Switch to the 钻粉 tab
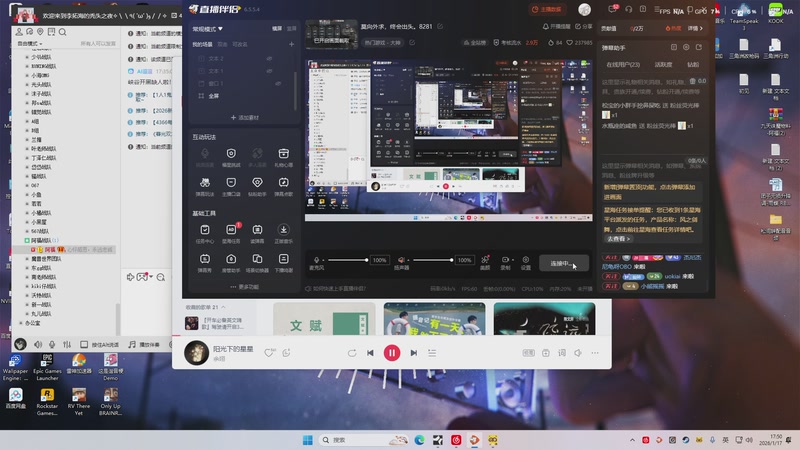Viewport: 800px width, 450px height. pyautogui.click(x=693, y=65)
